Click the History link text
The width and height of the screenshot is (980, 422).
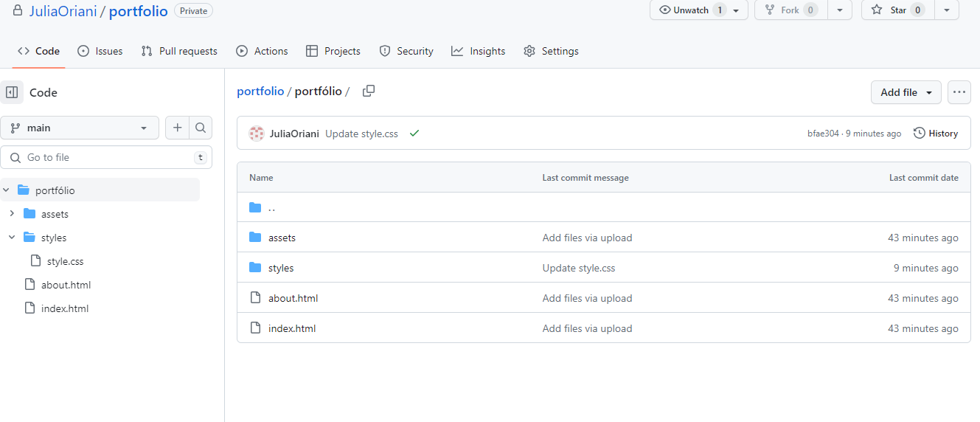pyautogui.click(x=943, y=134)
